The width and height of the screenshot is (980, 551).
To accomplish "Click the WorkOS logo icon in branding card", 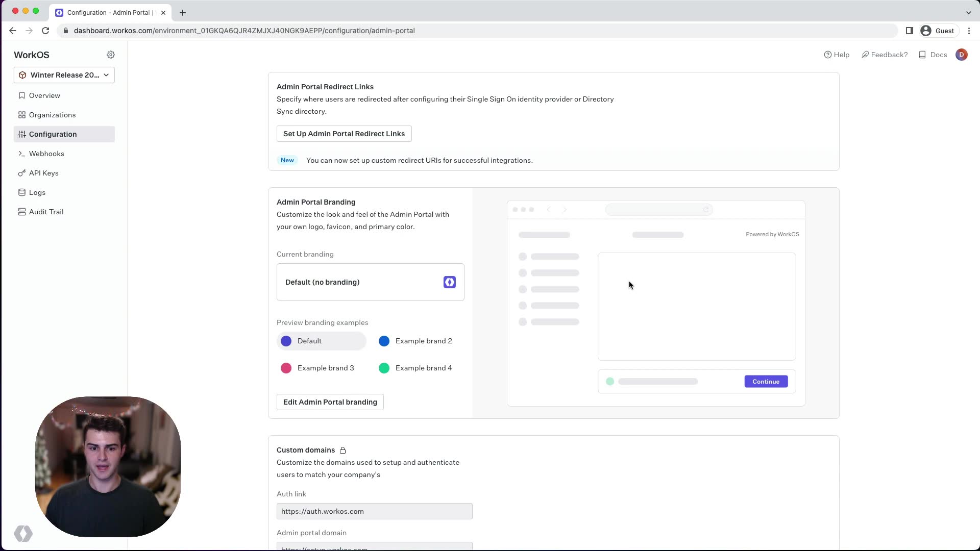I will 449,282.
